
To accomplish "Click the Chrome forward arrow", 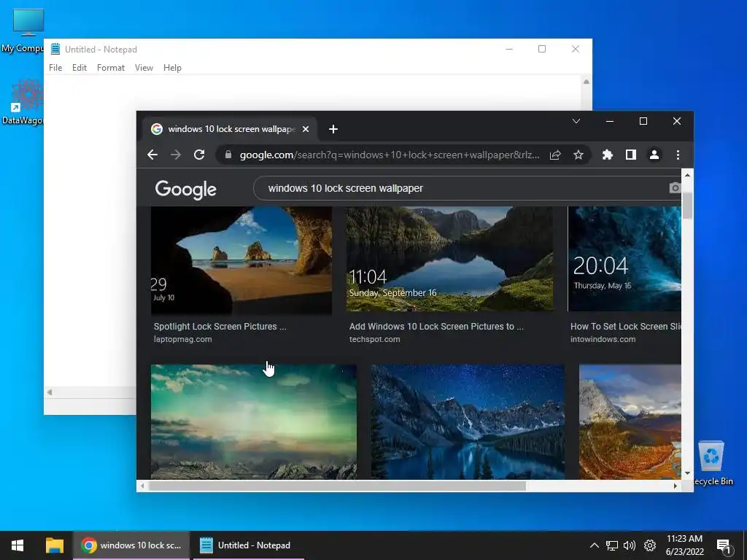I will 176,155.
